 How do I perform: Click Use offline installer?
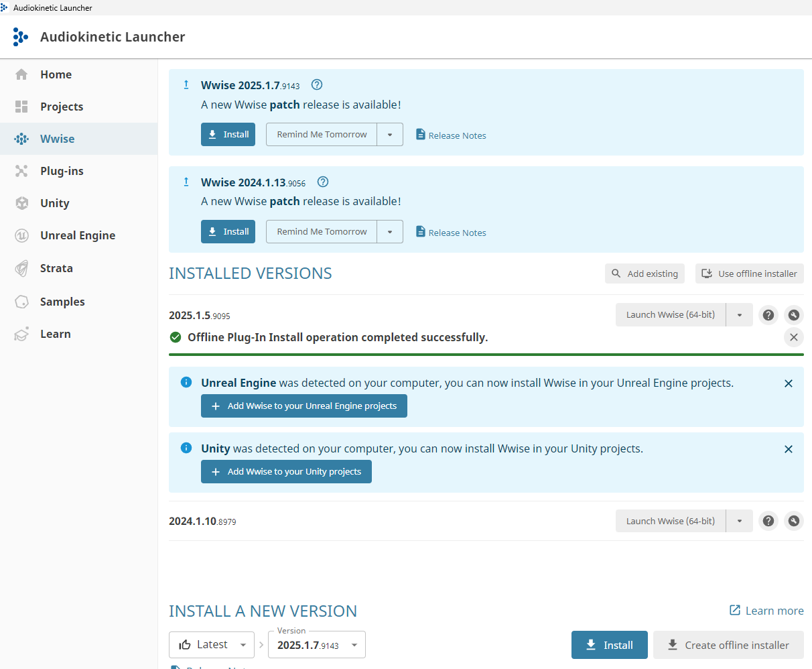click(750, 273)
